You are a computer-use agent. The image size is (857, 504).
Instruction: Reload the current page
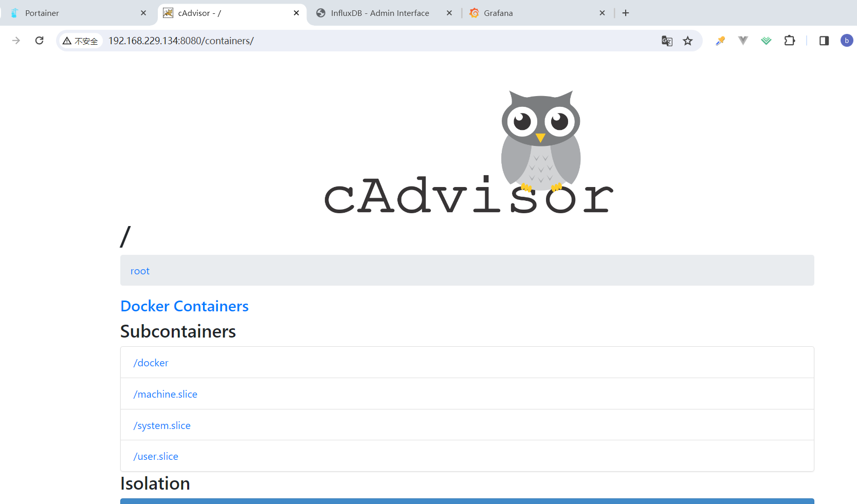pyautogui.click(x=39, y=41)
